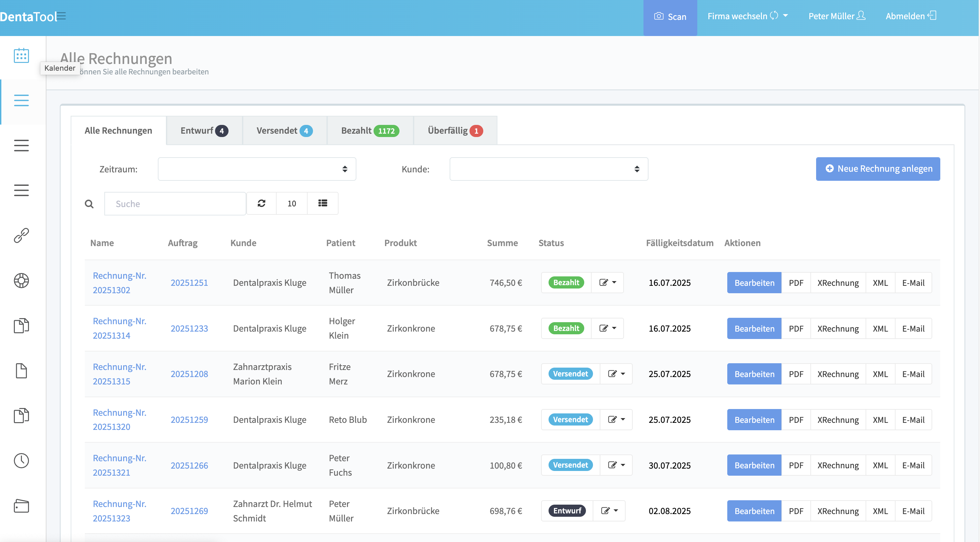Screen dimensions: 980x542
Task: Click Neue Rechnung anlegen button
Action: tap(878, 169)
